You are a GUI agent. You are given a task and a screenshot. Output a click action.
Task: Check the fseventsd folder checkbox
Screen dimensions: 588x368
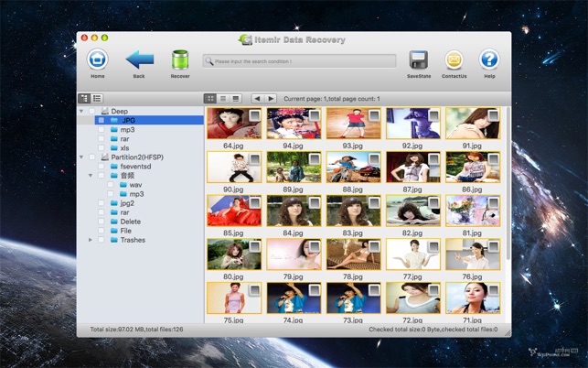tap(102, 167)
